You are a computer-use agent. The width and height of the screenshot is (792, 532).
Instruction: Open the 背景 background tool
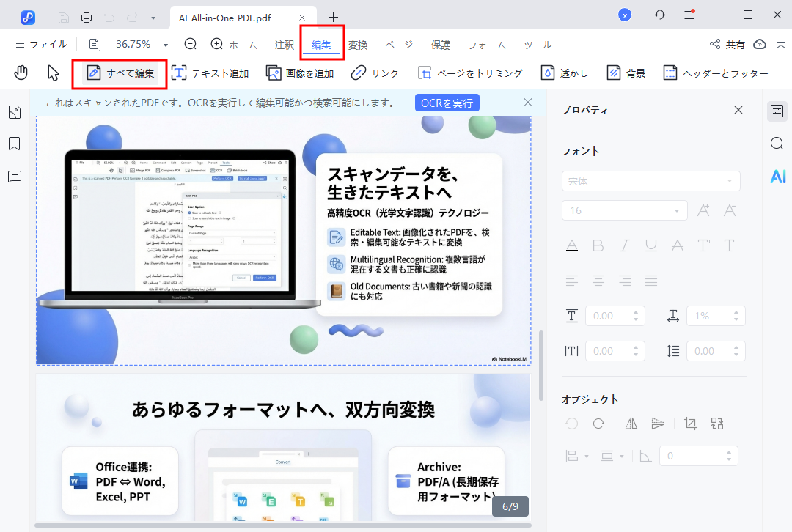(x=627, y=73)
